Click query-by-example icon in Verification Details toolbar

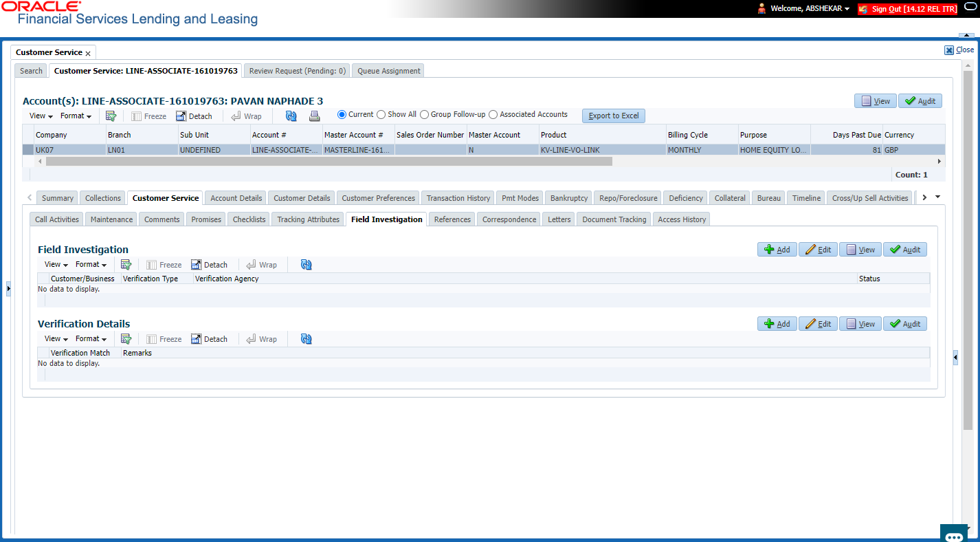(x=126, y=338)
